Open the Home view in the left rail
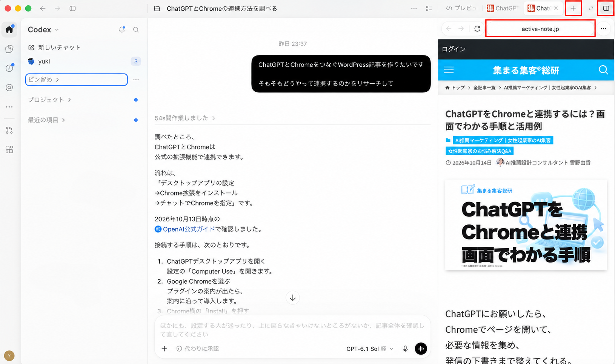The image size is (615, 364). tap(9, 29)
